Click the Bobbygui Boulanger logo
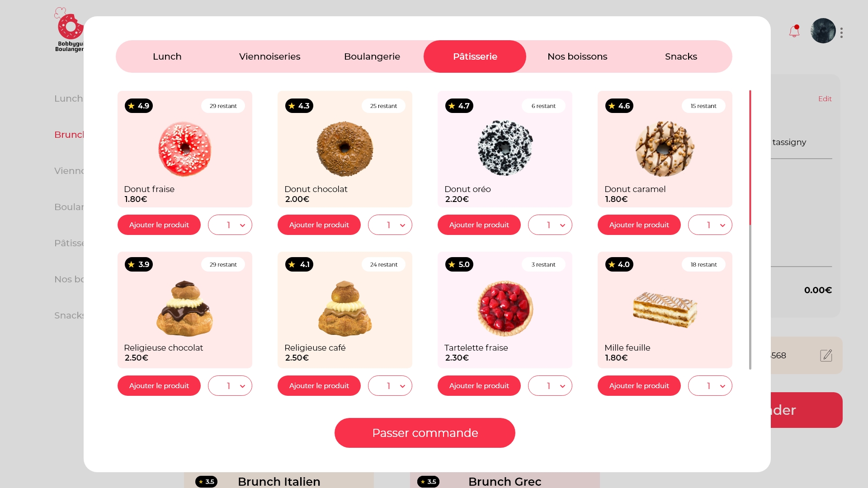The image size is (868, 488). click(x=69, y=29)
